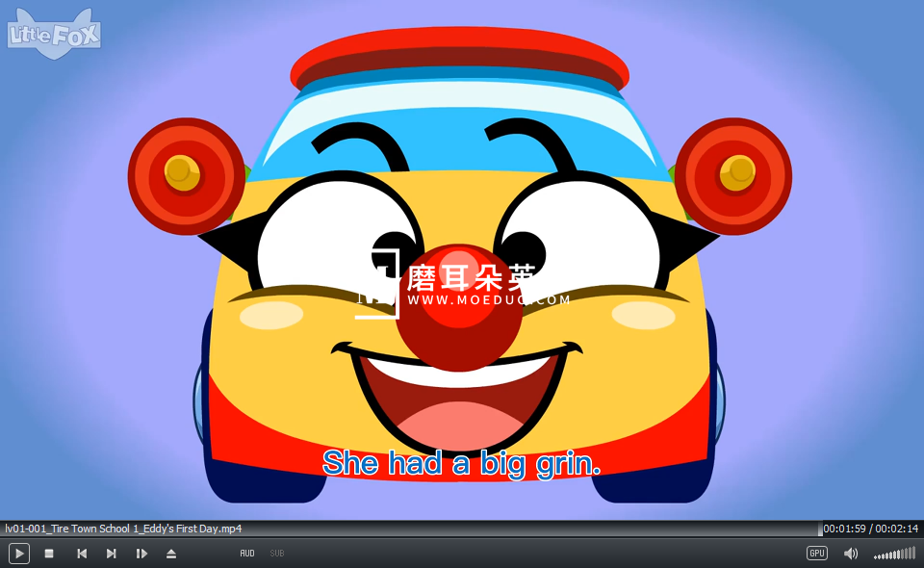
Task: Set volume to maximum on volume bars
Action: pos(915,553)
